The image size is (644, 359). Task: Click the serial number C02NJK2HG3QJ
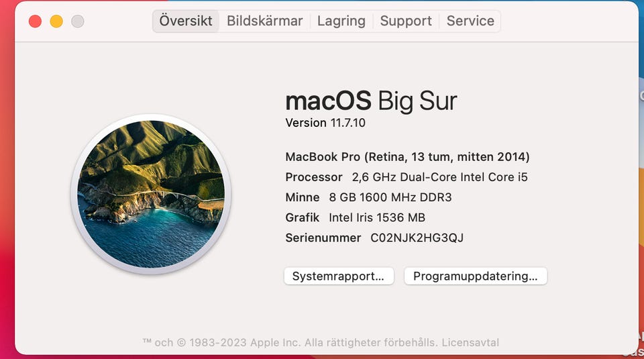click(x=417, y=238)
